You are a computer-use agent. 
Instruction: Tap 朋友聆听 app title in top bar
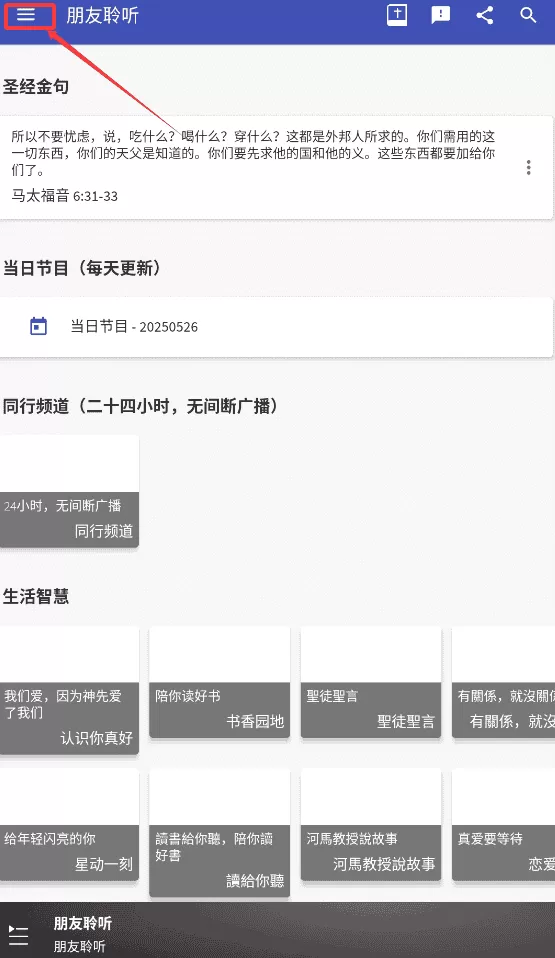(103, 15)
